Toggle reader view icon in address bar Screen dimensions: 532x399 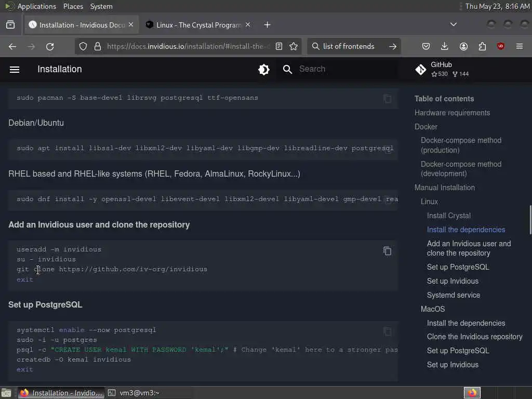[x=279, y=46]
